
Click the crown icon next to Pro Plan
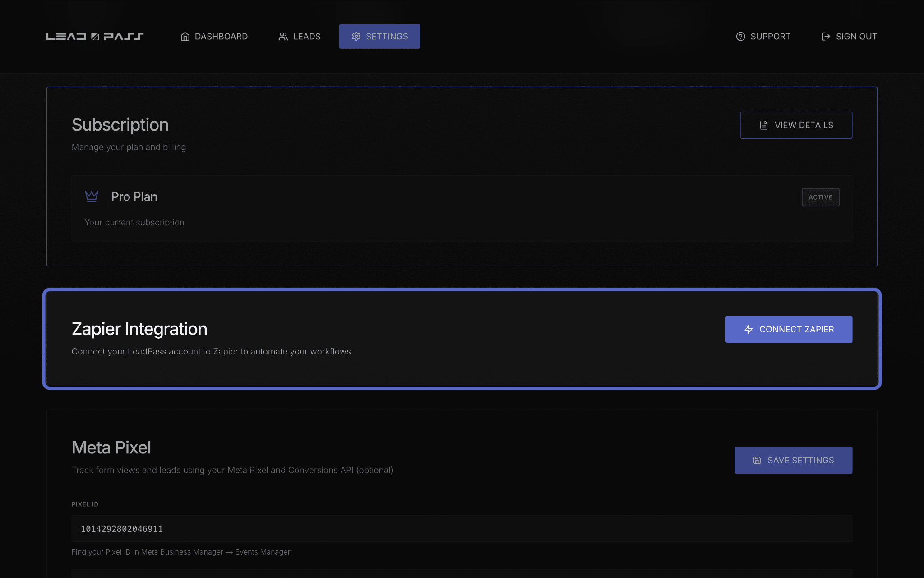[x=92, y=196]
